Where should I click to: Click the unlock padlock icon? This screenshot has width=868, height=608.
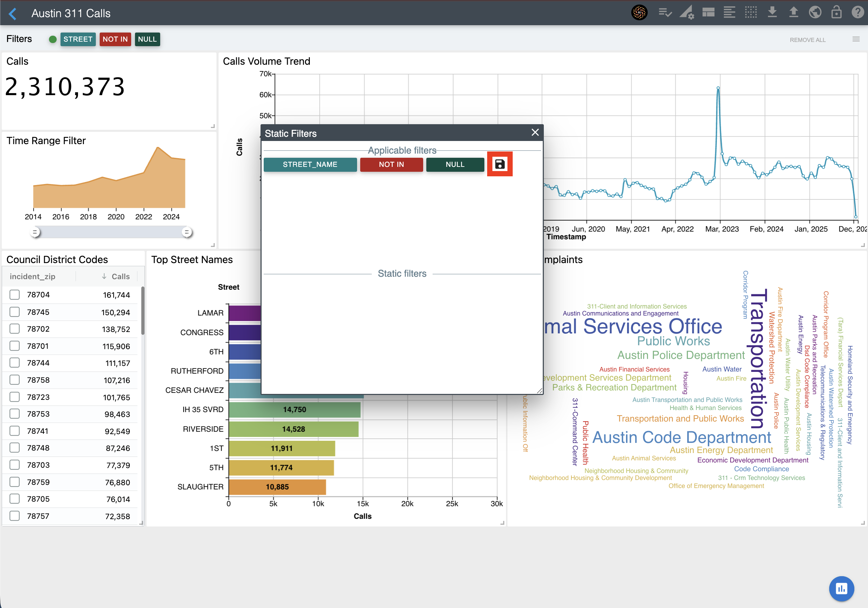(x=836, y=13)
